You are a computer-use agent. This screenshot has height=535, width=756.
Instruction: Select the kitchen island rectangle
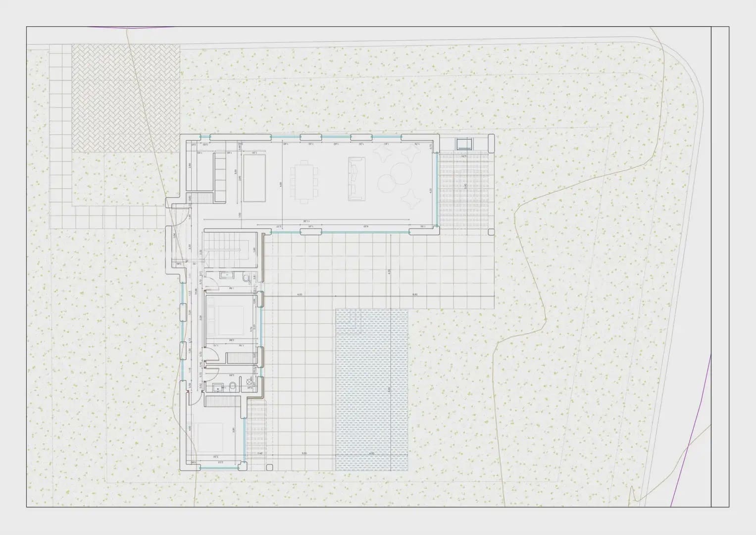tap(254, 178)
